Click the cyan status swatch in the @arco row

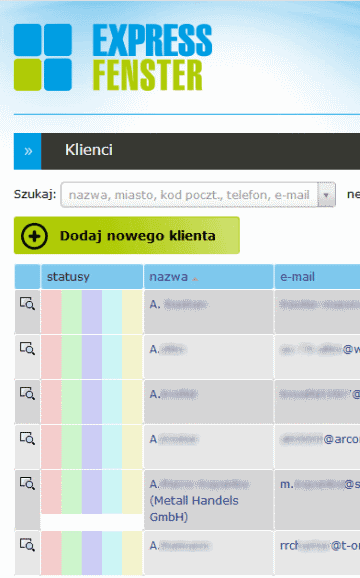pos(112,447)
